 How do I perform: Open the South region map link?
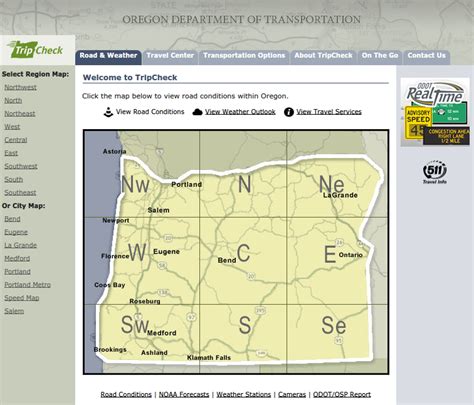(x=14, y=179)
